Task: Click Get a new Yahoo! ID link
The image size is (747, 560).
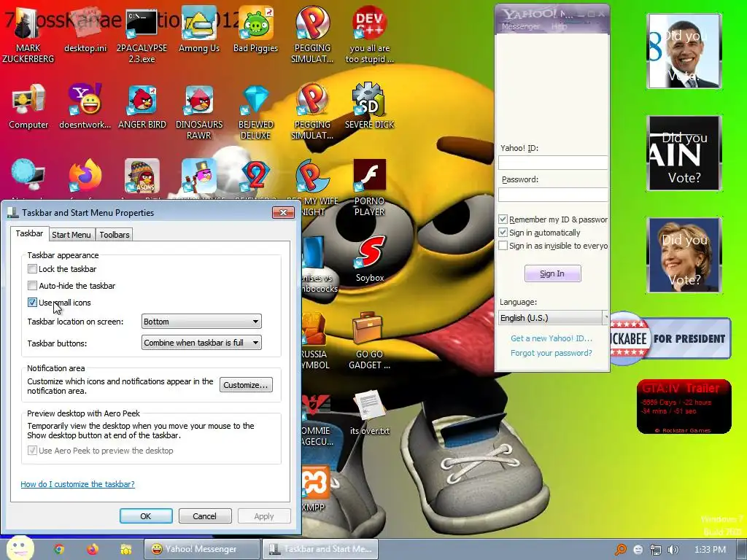Action: pyautogui.click(x=551, y=338)
